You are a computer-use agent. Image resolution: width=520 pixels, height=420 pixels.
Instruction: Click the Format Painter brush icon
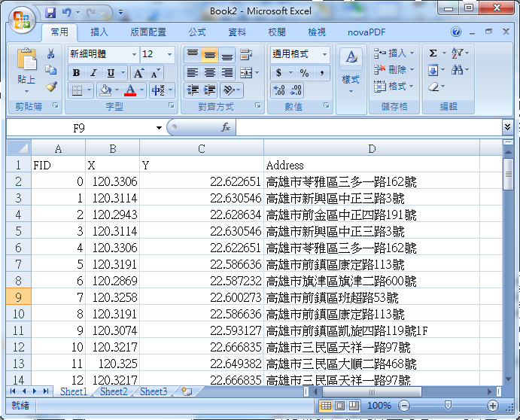(x=51, y=87)
